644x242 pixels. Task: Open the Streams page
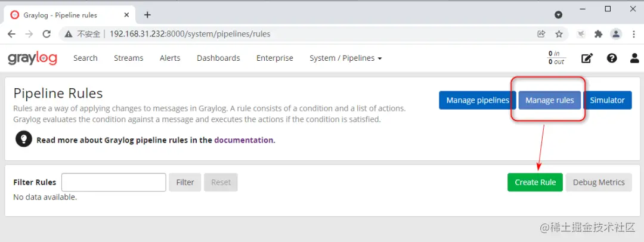coord(129,58)
